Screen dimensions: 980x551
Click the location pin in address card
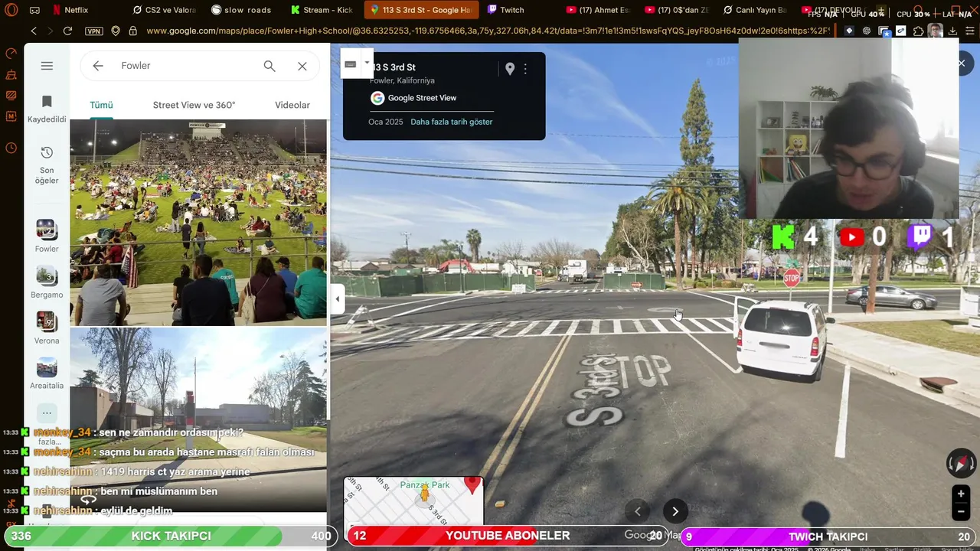click(510, 69)
